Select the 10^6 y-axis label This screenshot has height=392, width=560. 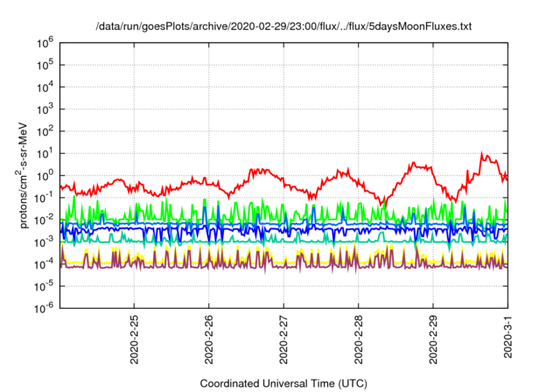[x=45, y=43]
